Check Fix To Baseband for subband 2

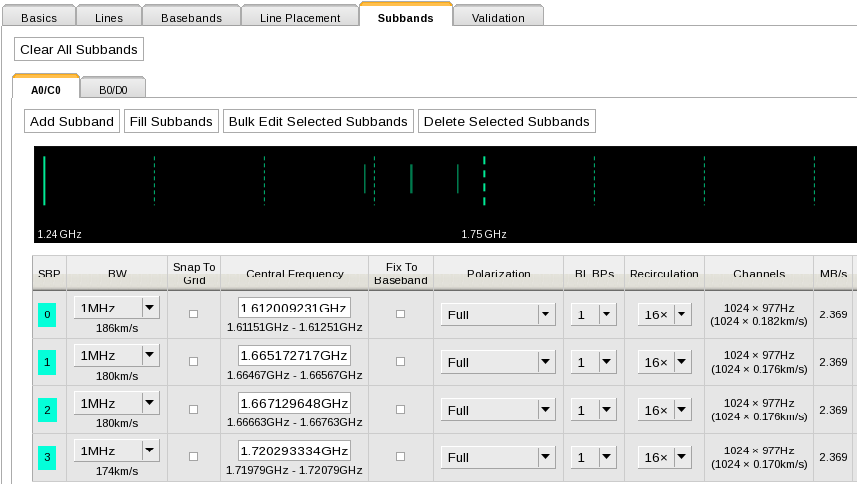click(x=401, y=409)
